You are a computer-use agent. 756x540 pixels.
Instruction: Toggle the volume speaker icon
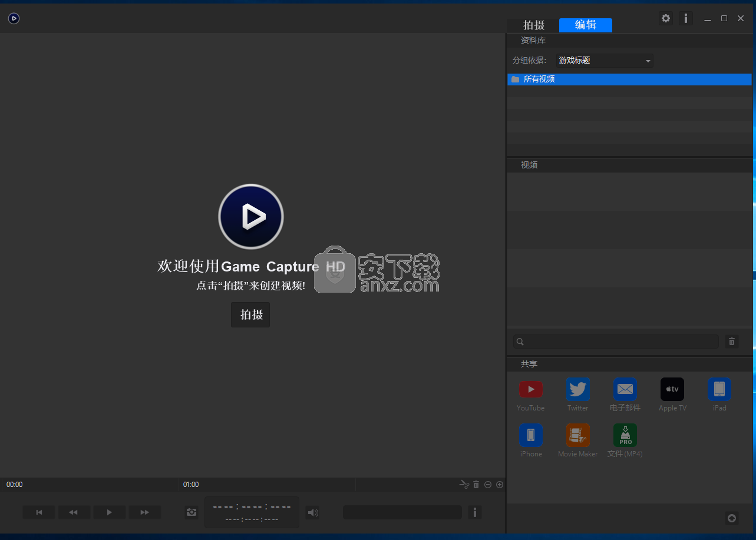click(x=313, y=512)
